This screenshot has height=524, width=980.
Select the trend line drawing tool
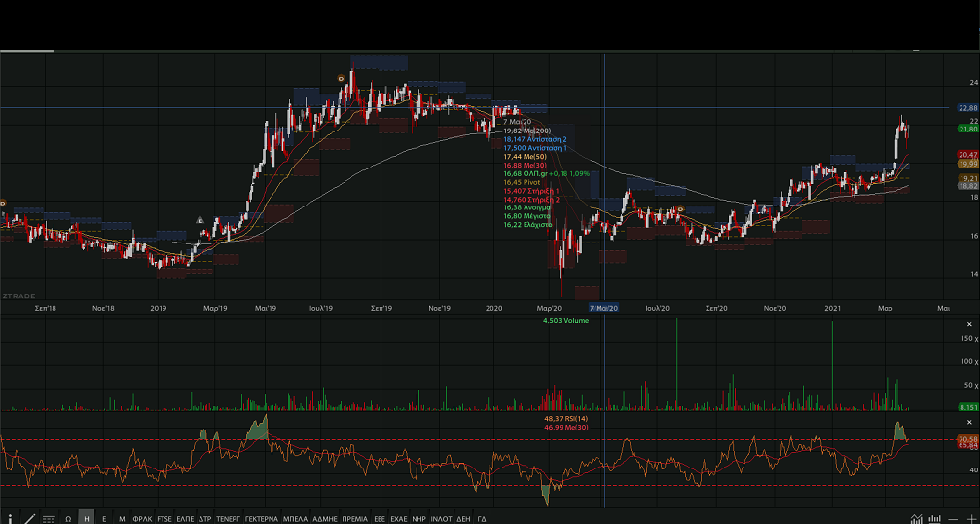[x=29, y=518]
